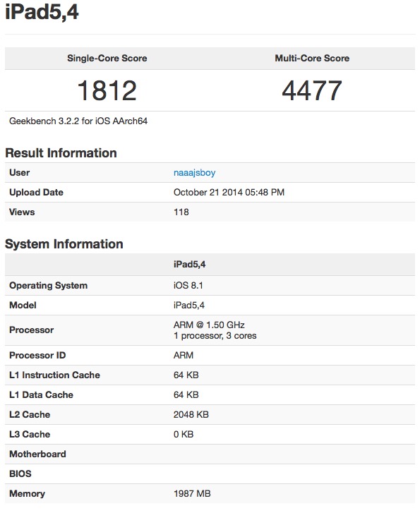Click the Processor row ARM @ 1.50 GHz
Viewport: 420px width, 513px height.
click(210, 330)
